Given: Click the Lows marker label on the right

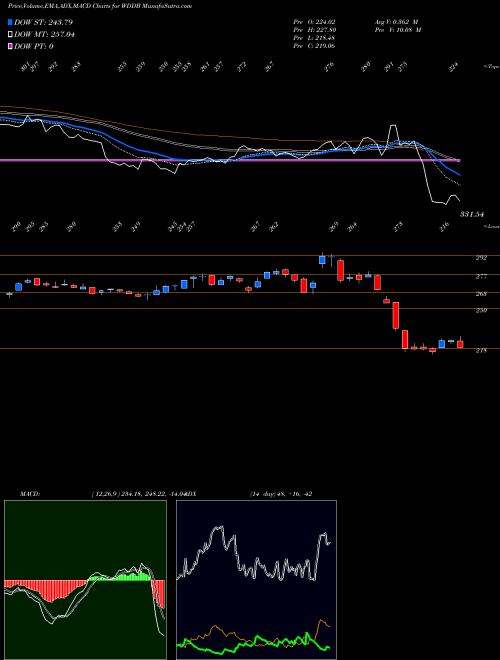Looking at the screenshot, I should point(491,226).
